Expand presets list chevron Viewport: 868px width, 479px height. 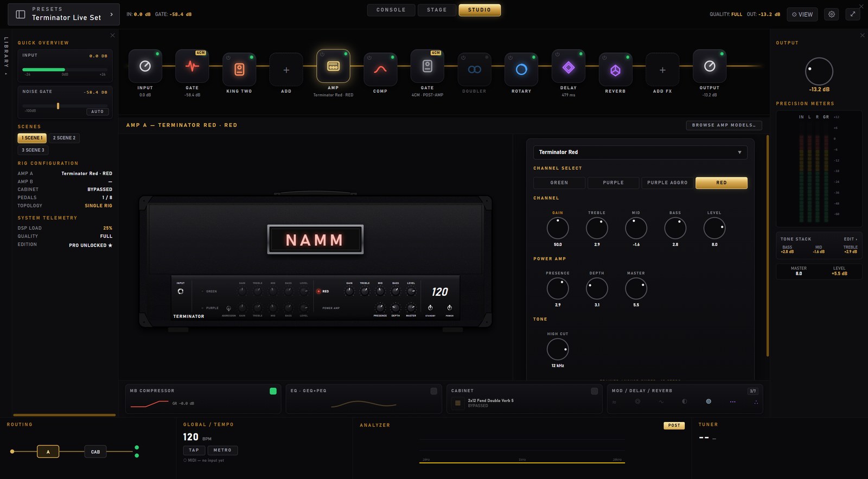click(112, 14)
